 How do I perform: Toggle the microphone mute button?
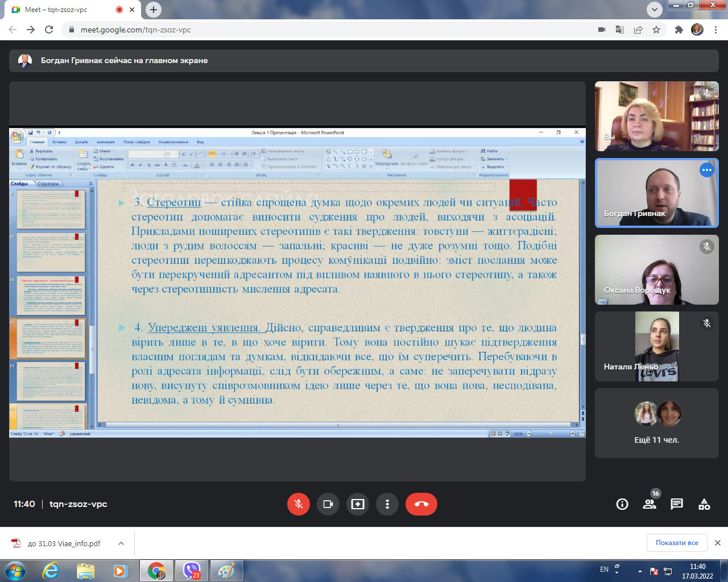coord(299,504)
